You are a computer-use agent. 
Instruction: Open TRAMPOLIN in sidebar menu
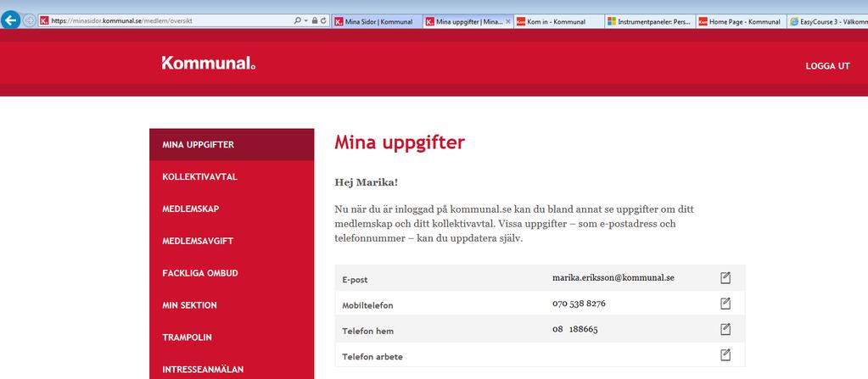pos(232,337)
